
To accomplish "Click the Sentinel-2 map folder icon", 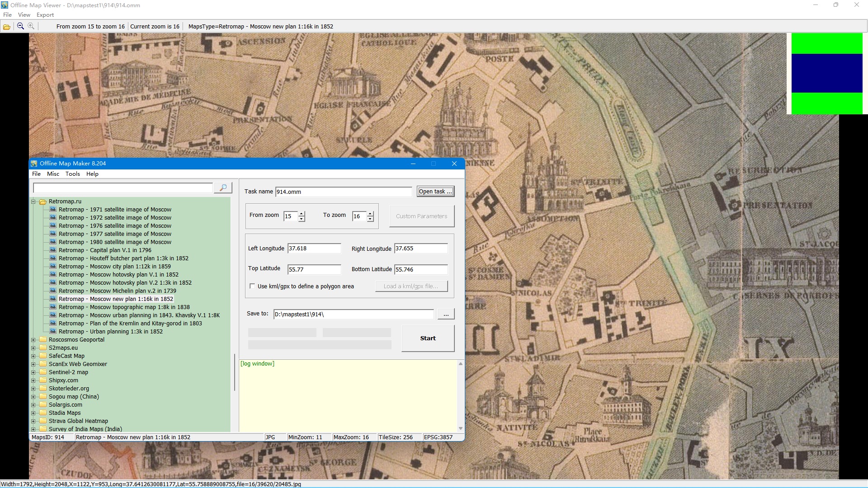I will pyautogui.click(x=43, y=372).
